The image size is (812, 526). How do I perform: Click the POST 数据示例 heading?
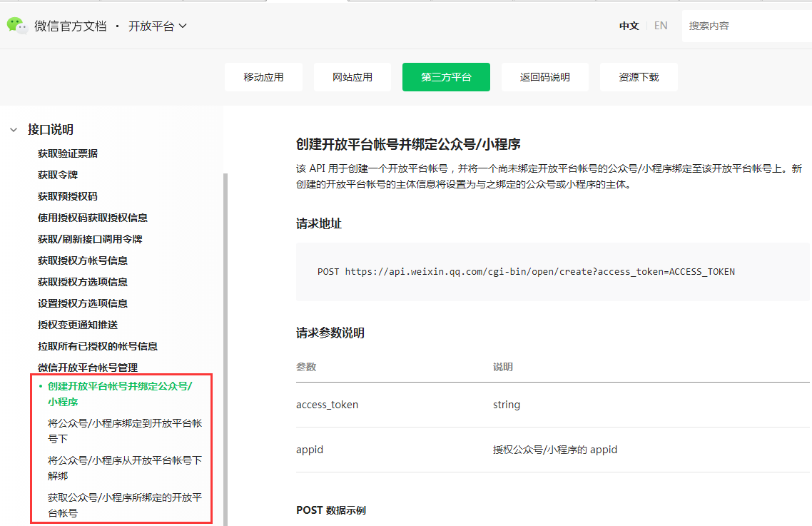pos(331,510)
